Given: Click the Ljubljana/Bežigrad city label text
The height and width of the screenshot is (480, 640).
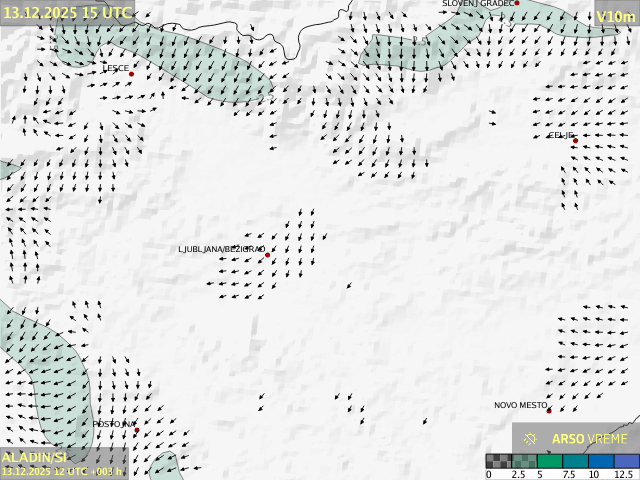Looking at the screenshot, I should pyautogui.click(x=220, y=249).
